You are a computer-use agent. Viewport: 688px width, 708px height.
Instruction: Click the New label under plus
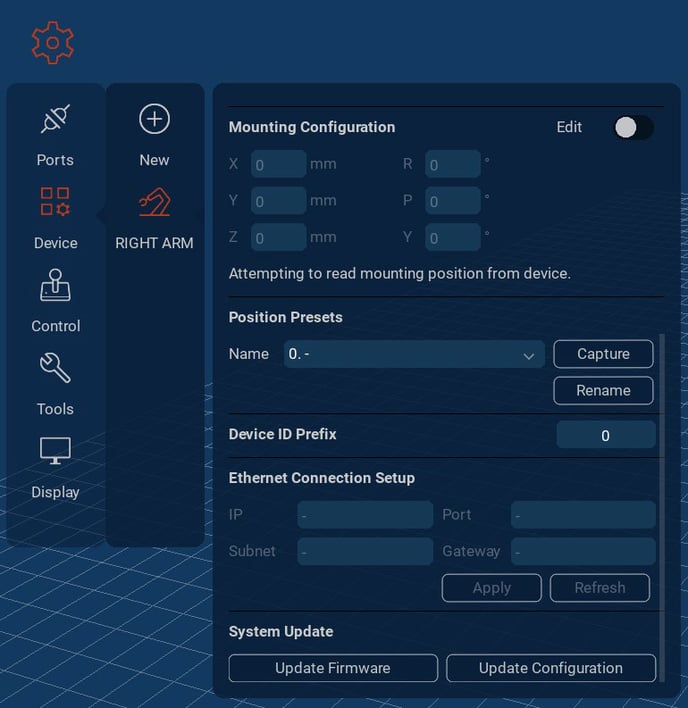click(154, 160)
